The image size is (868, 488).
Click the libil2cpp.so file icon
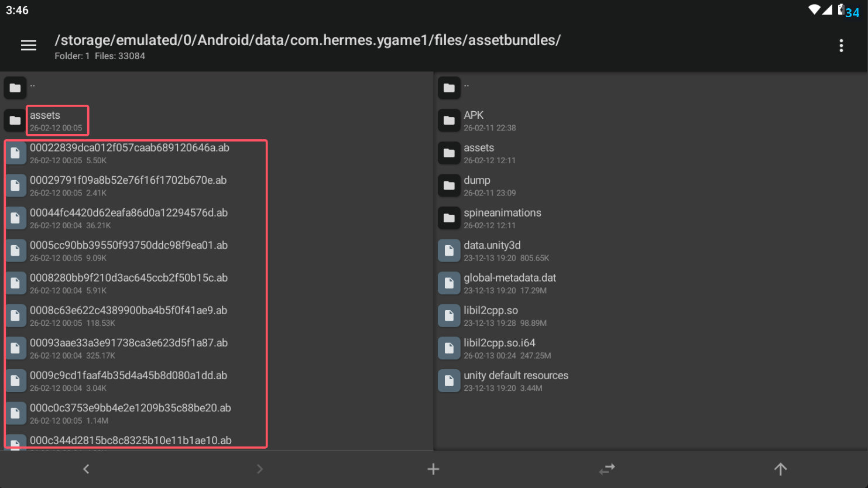pyautogui.click(x=449, y=316)
